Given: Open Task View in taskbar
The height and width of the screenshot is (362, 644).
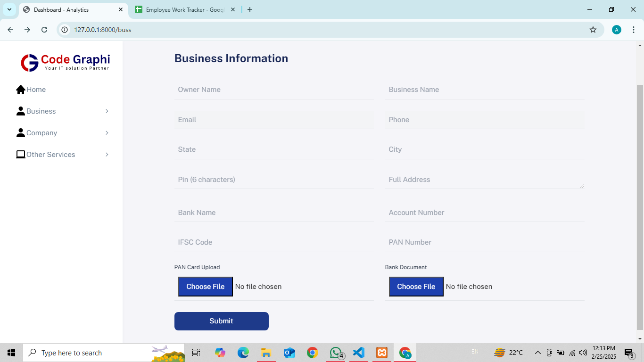Looking at the screenshot, I should coord(196,353).
